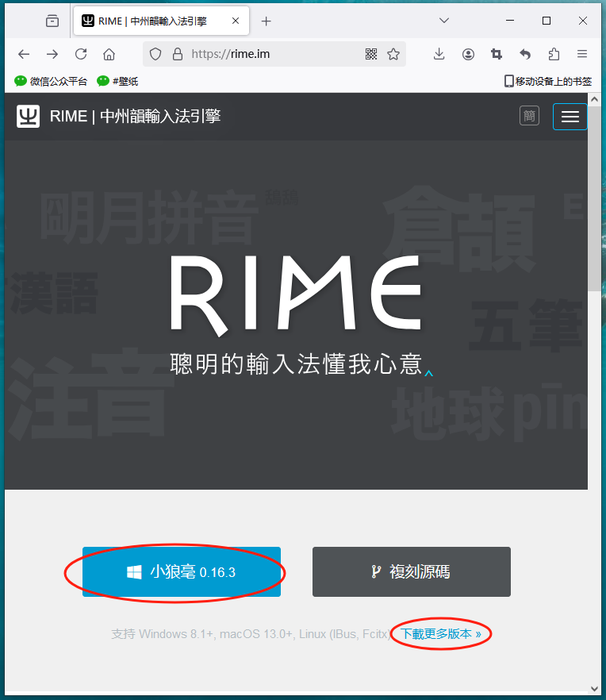Take a screenshot with the crop icon
606x700 pixels.
pyautogui.click(x=497, y=54)
